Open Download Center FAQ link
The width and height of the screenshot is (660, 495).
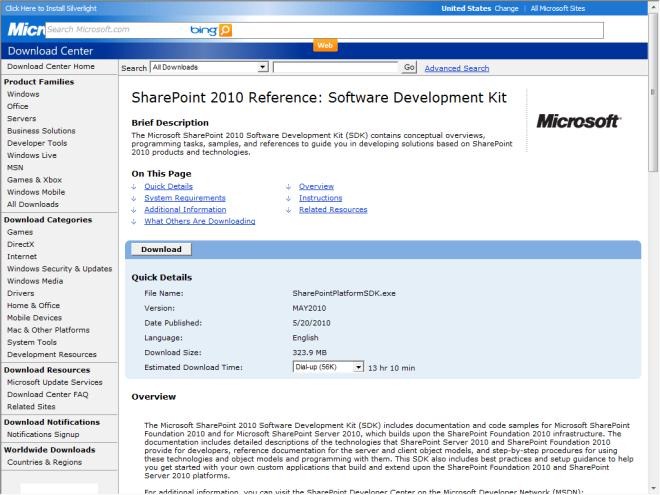click(x=48, y=394)
